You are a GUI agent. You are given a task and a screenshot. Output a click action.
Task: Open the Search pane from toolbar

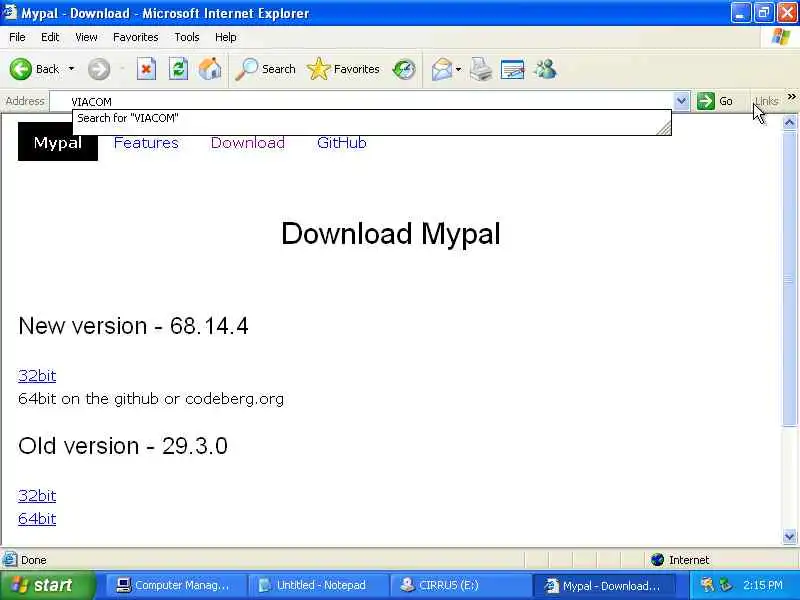(265, 69)
